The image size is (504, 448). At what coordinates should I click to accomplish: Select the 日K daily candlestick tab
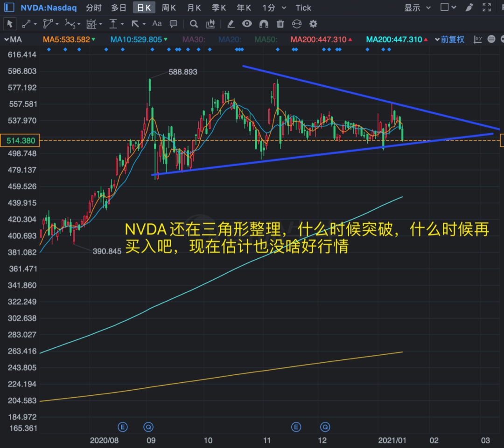point(144,8)
